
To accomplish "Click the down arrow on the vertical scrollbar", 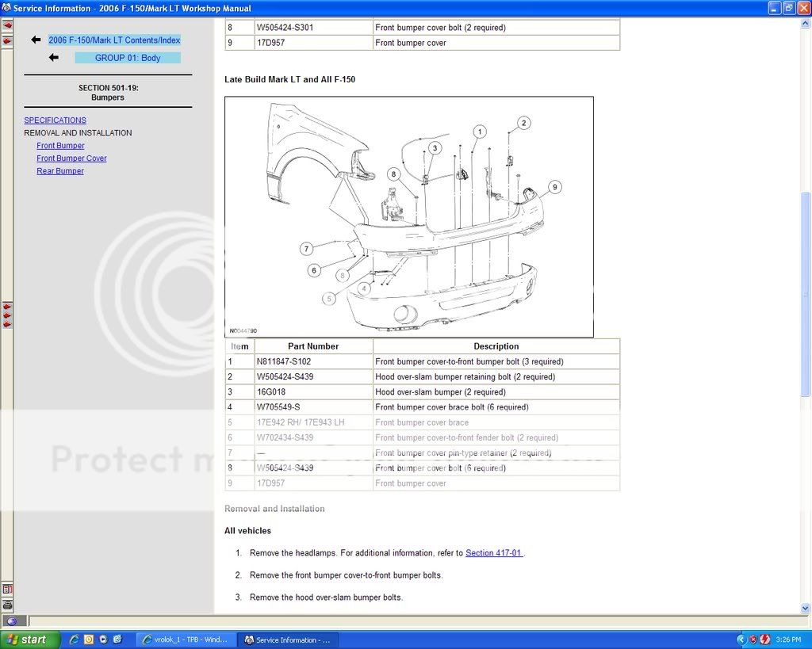I will [x=806, y=609].
